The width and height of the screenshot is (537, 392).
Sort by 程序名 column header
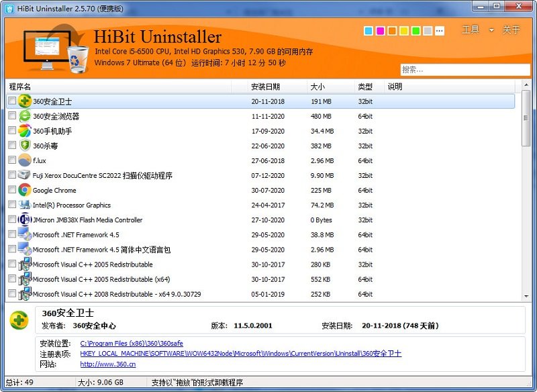[118, 87]
